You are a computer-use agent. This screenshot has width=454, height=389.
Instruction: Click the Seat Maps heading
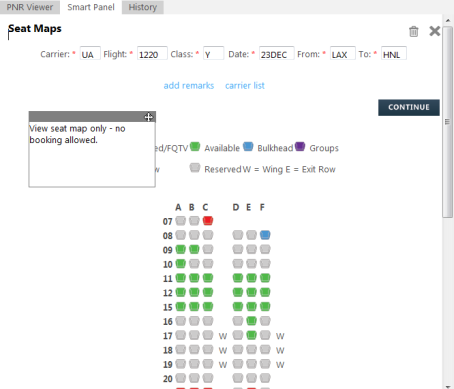pos(35,29)
